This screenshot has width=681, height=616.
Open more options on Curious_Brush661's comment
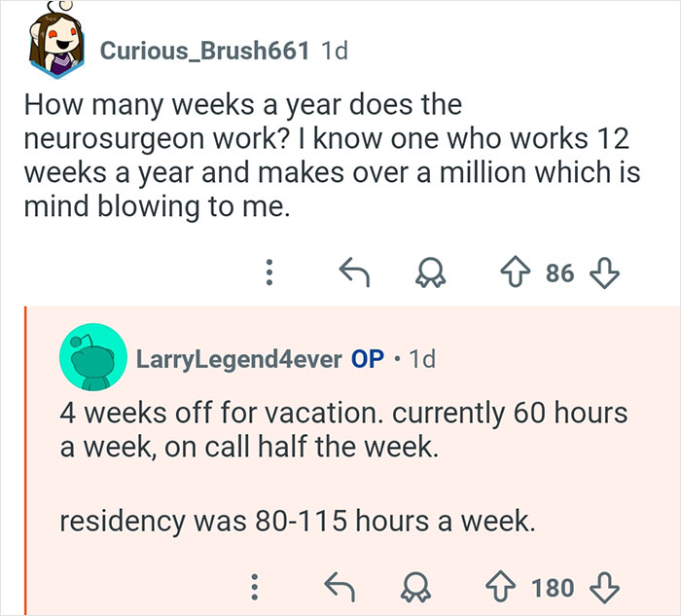pyautogui.click(x=269, y=274)
